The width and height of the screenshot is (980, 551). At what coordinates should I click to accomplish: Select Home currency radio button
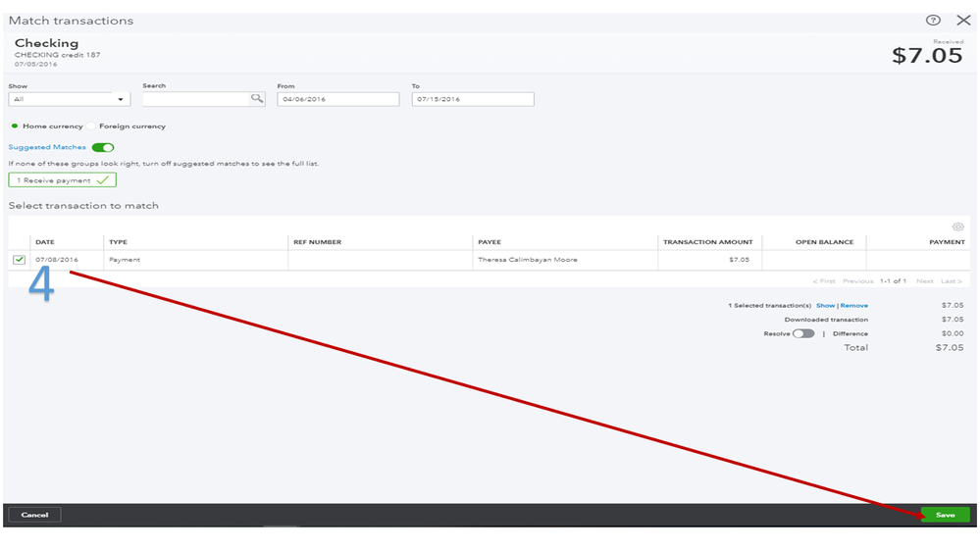pyautogui.click(x=15, y=126)
